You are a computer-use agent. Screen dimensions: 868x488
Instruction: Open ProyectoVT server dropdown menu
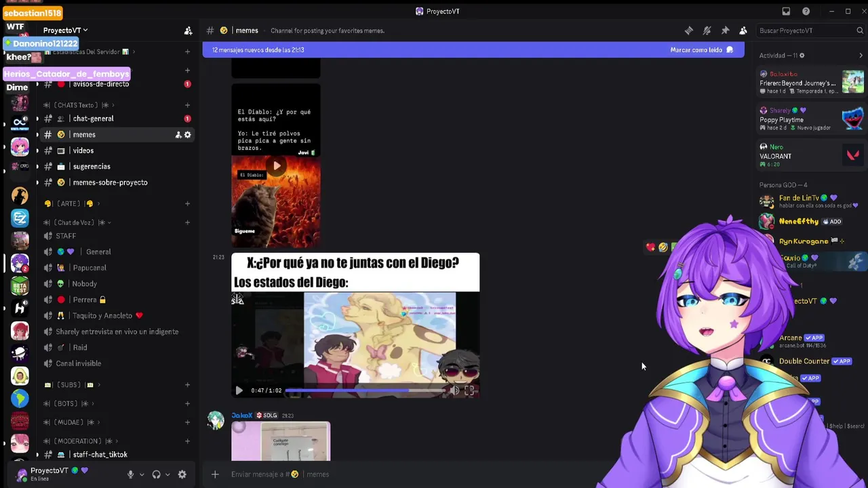pyautogui.click(x=66, y=30)
